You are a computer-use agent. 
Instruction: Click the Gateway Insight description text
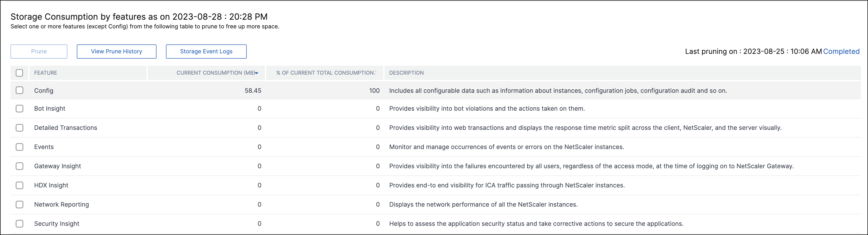click(x=591, y=166)
